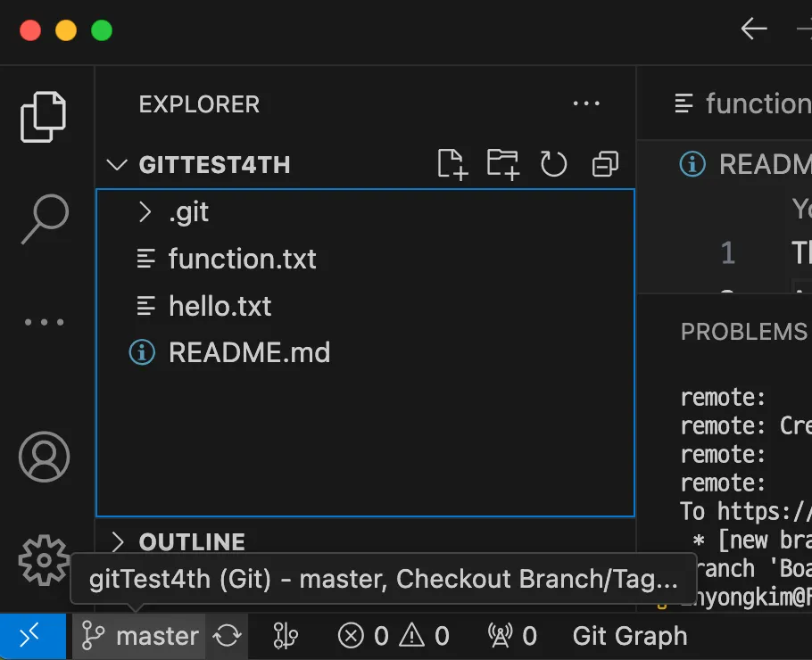Open Git Graph from the status bar

[x=629, y=636]
